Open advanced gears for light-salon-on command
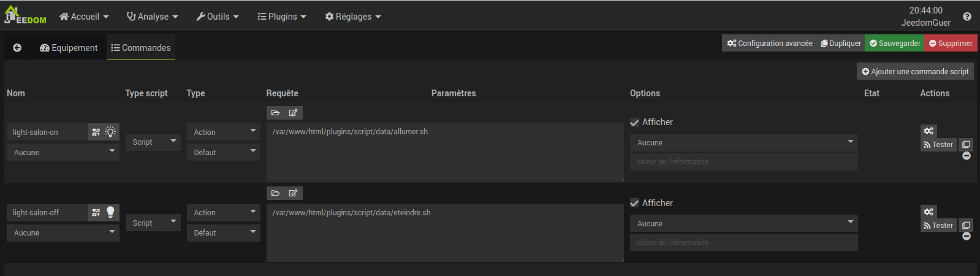 pos(929,131)
